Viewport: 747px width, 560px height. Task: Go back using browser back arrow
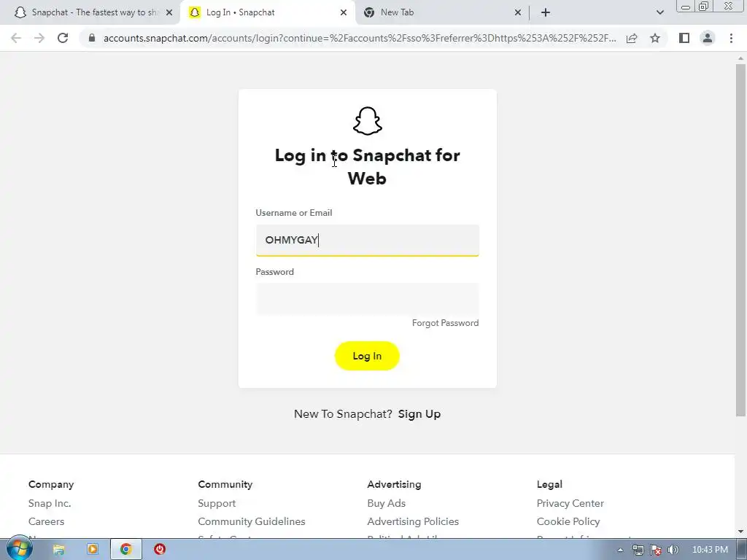(16, 38)
